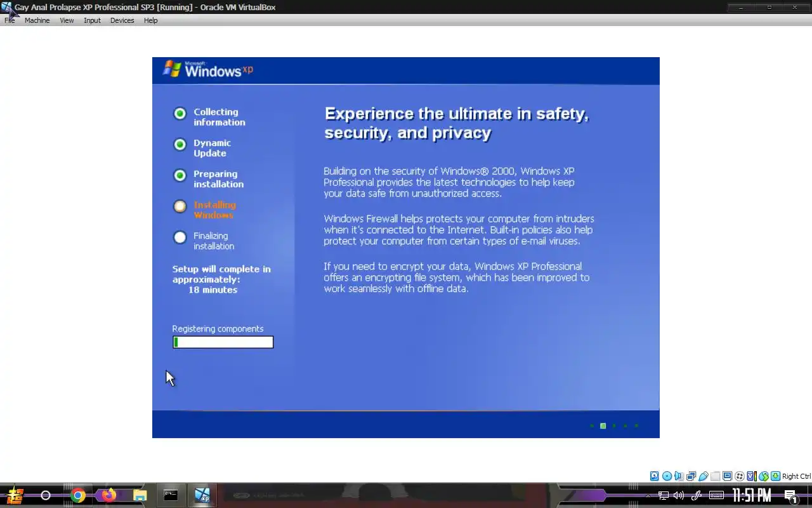Open the File menu
Image resolution: width=812 pixels, height=508 pixels.
10,20
